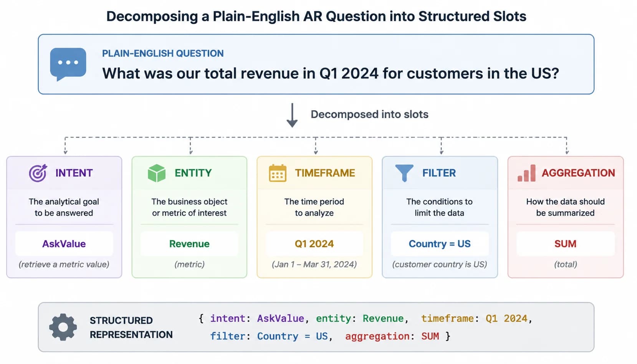The width and height of the screenshot is (637, 364).
Task: Click the '(retrieve a metric value)' note
Action: pos(64,265)
